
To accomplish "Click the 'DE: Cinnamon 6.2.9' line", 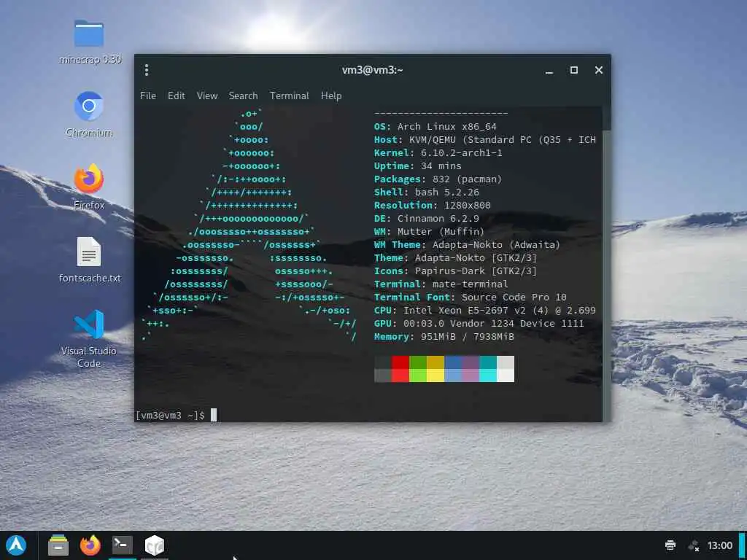I will point(426,218).
